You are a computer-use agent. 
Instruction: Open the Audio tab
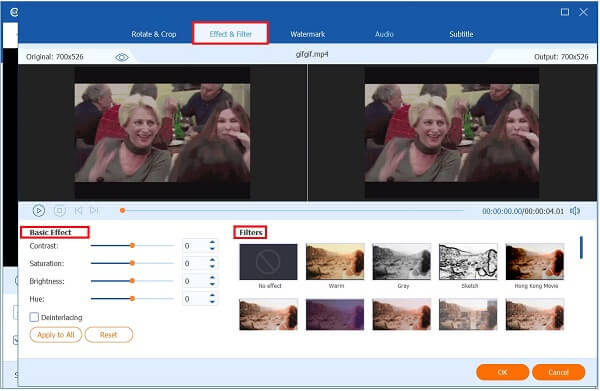[384, 34]
